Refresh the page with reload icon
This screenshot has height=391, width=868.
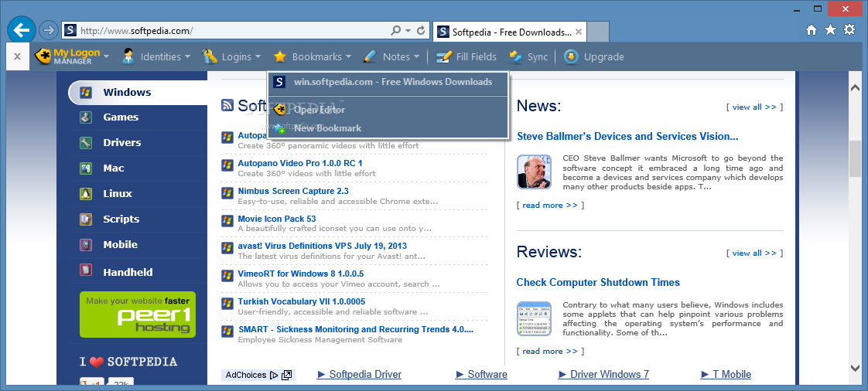point(421,30)
